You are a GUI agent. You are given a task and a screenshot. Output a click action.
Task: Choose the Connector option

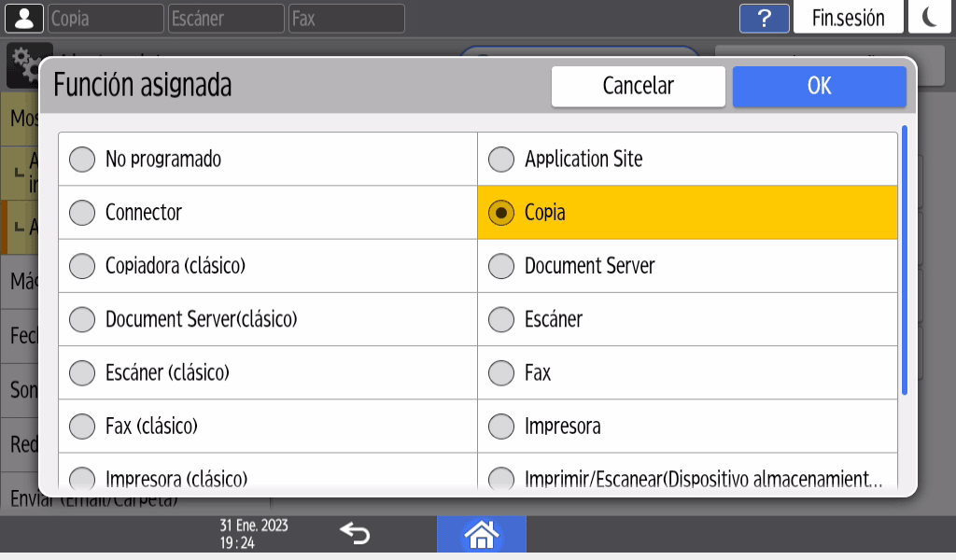coord(83,213)
